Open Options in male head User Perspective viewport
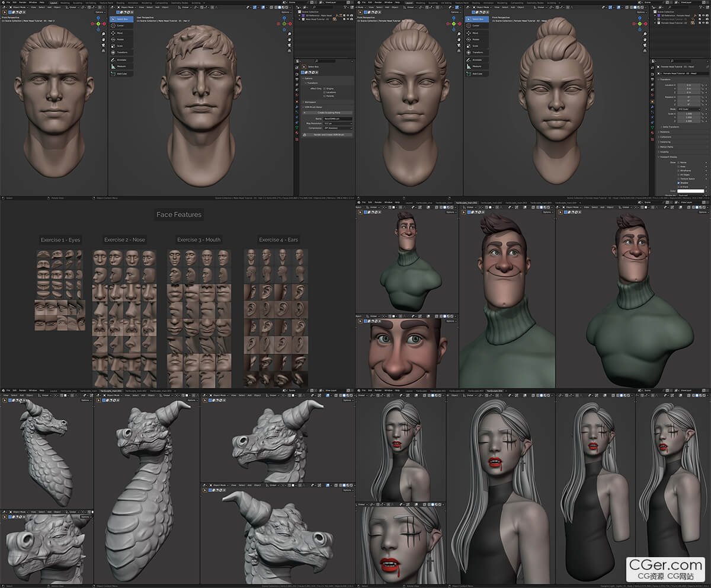The width and height of the screenshot is (711, 588). point(286,12)
